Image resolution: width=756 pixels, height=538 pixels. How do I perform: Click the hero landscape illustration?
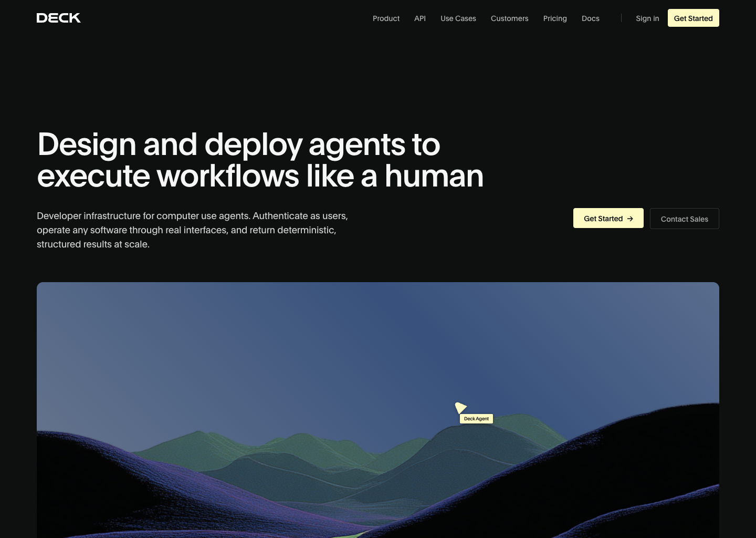(378, 410)
